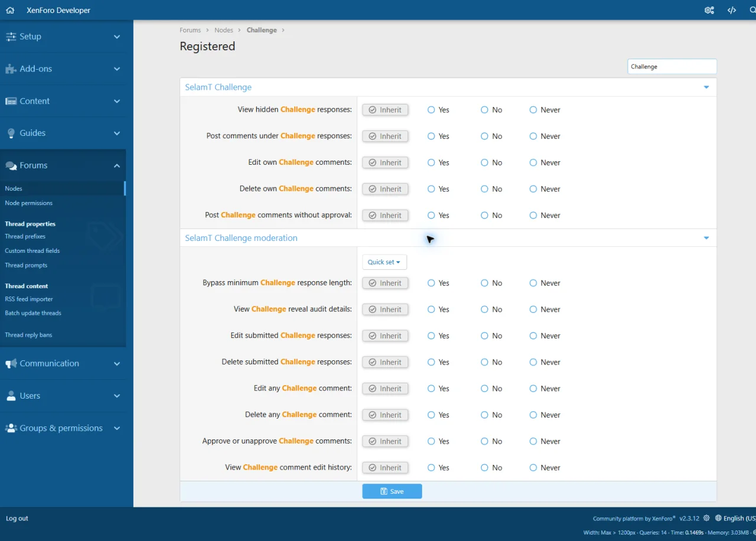Select No for View Challenge comment edit history
Image resolution: width=756 pixels, height=541 pixels.
tap(484, 468)
